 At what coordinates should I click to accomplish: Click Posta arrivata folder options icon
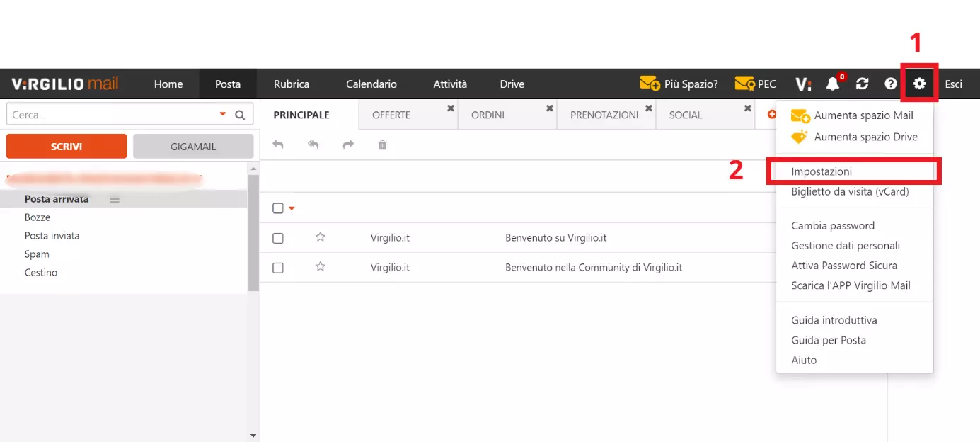(x=115, y=200)
